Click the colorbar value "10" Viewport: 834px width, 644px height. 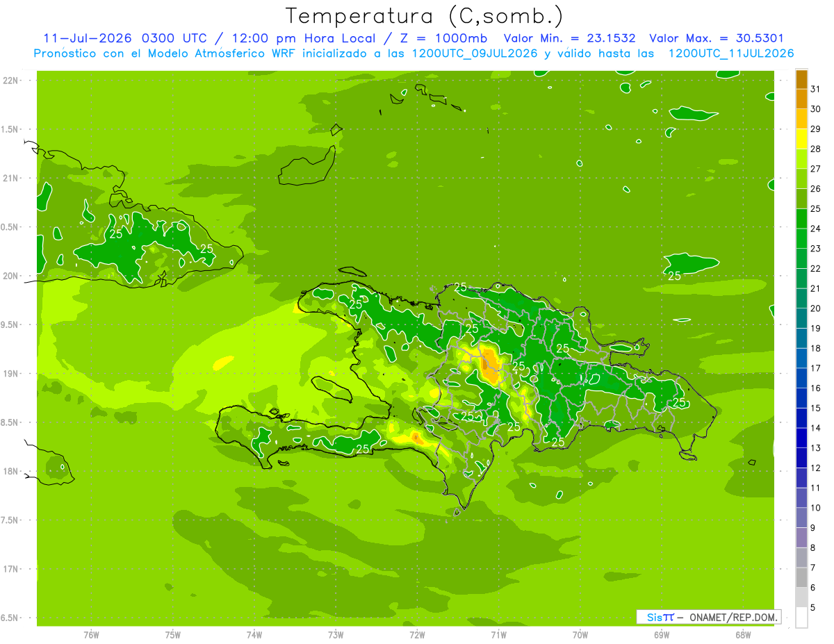[x=815, y=508]
